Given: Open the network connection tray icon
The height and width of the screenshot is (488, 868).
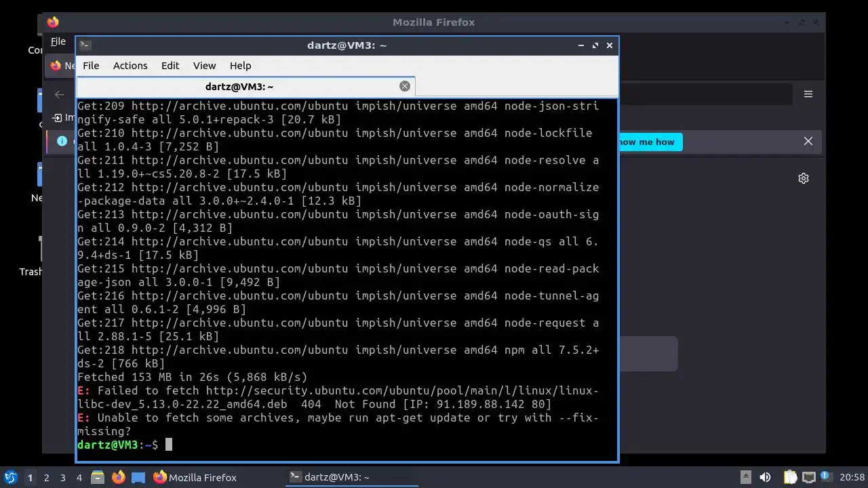Looking at the screenshot, I should [x=808, y=477].
